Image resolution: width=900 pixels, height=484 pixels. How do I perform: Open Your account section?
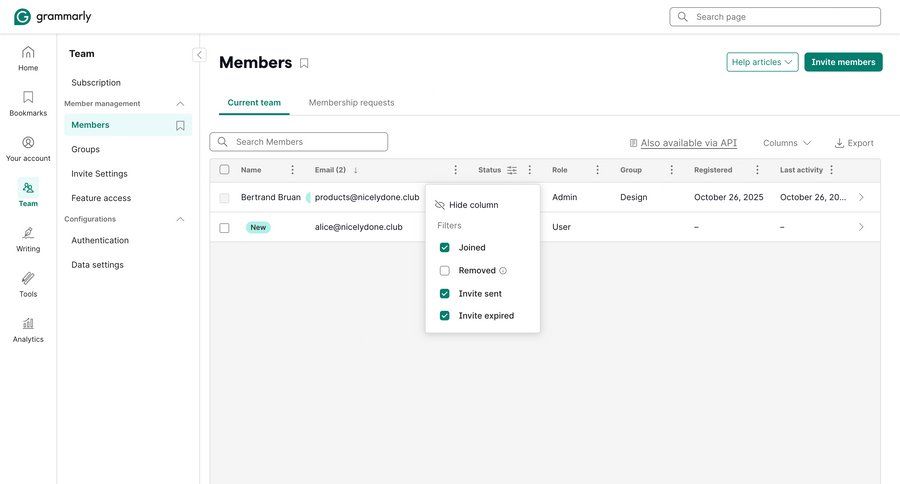[x=28, y=149]
